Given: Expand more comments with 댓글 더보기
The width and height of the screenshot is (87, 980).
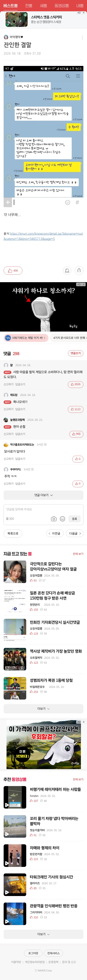Looking at the screenshot, I should click(43, 495).
